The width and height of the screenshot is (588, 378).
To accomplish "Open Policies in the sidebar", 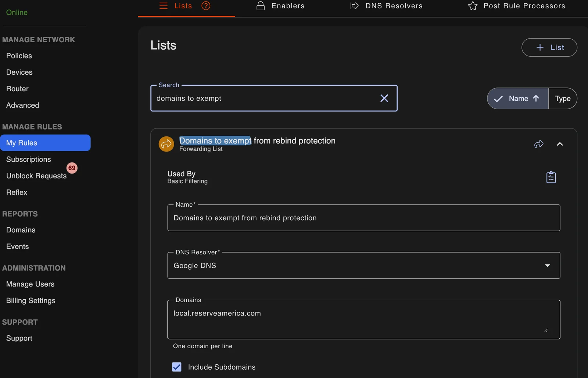I will tap(19, 56).
